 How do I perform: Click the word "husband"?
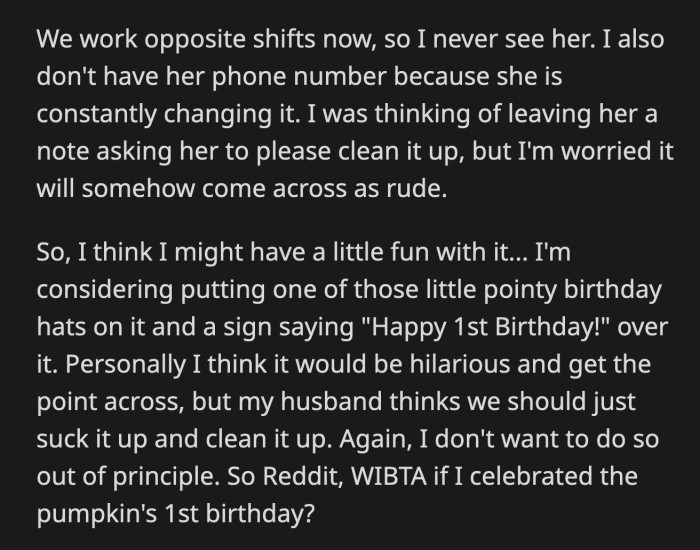click(331, 401)
